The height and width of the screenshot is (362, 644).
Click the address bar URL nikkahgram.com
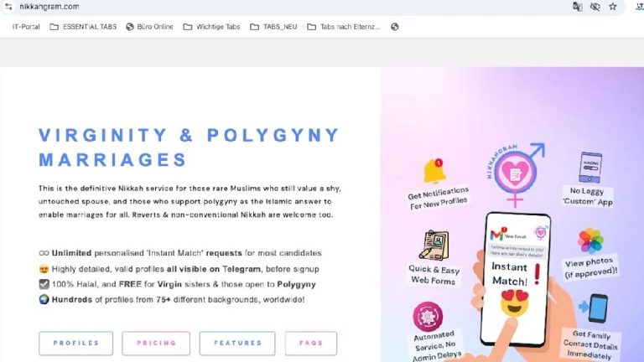click(x=49, y=7)
